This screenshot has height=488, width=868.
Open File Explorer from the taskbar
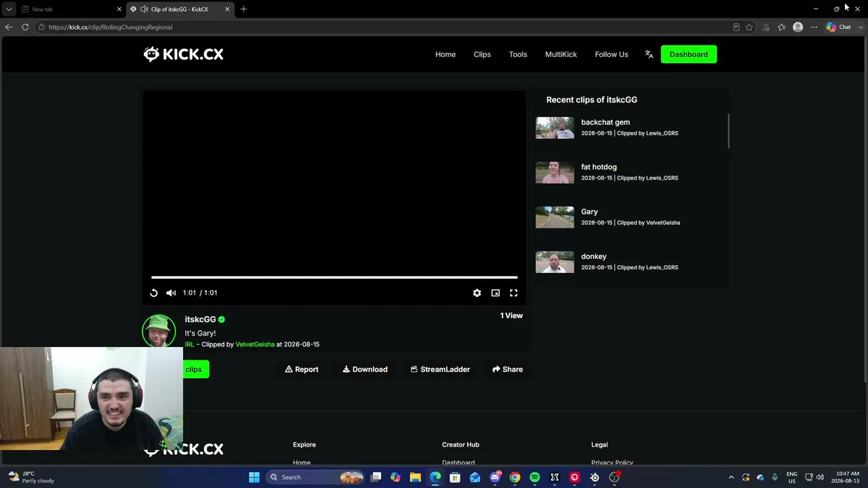coord(415,477)
